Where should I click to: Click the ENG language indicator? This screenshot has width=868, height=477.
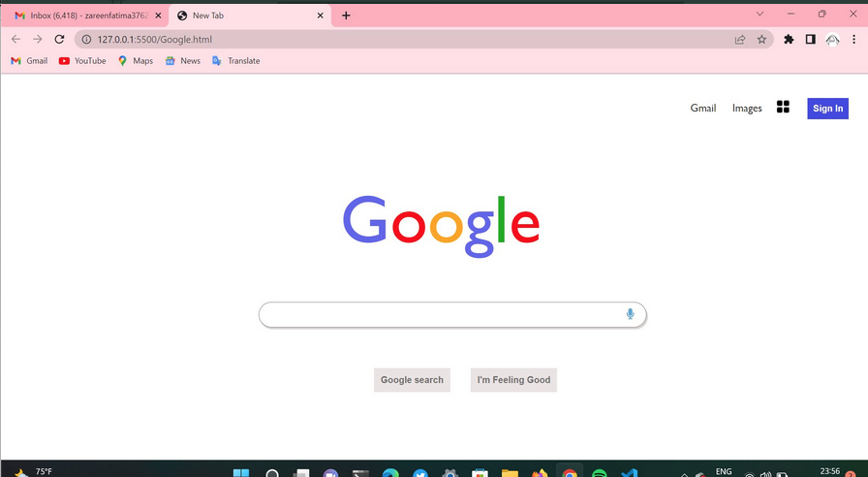(x=724, y=472)
